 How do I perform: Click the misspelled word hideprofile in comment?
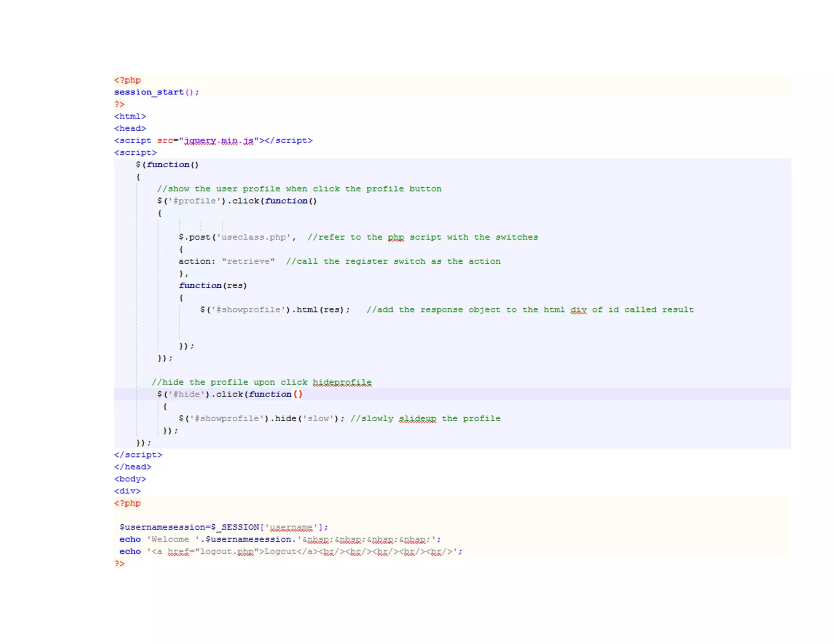pos(342,382)
